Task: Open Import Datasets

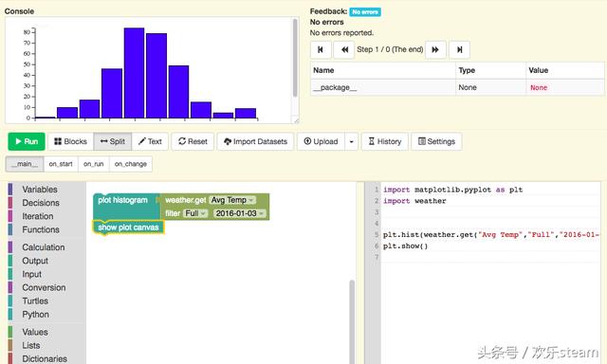Action: point(255,141)
